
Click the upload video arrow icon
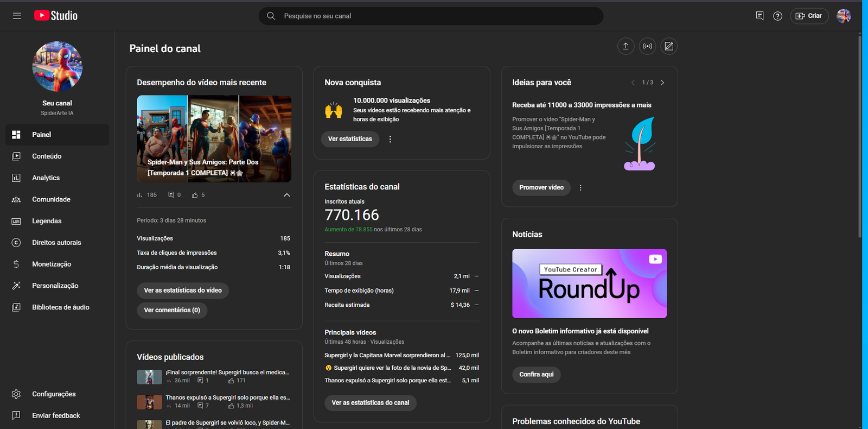[x=626, y=46]
